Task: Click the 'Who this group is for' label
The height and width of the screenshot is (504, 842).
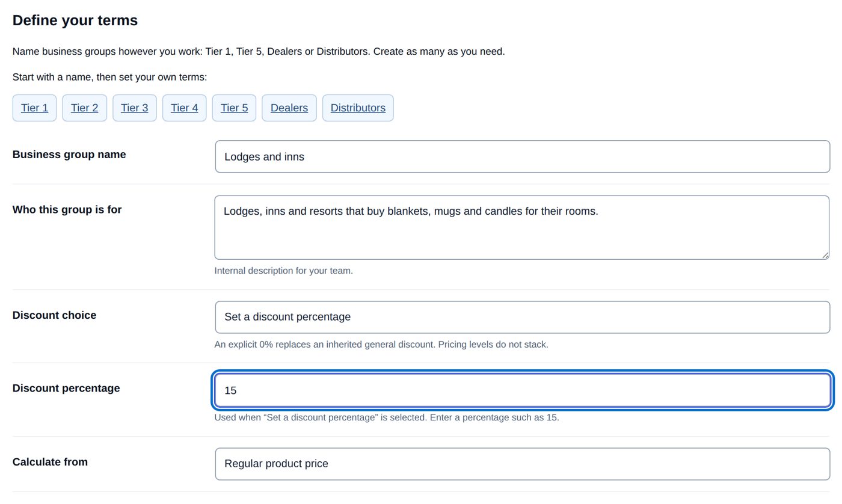Action: point(67,210)
